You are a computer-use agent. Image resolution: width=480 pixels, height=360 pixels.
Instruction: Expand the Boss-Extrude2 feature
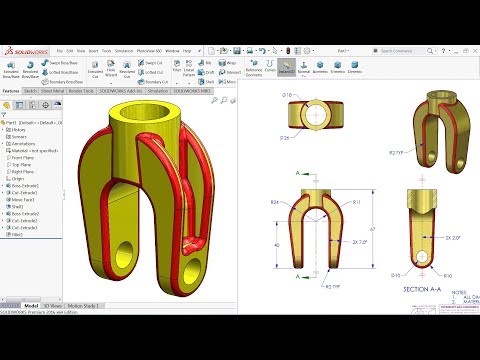tap(3, 214)
